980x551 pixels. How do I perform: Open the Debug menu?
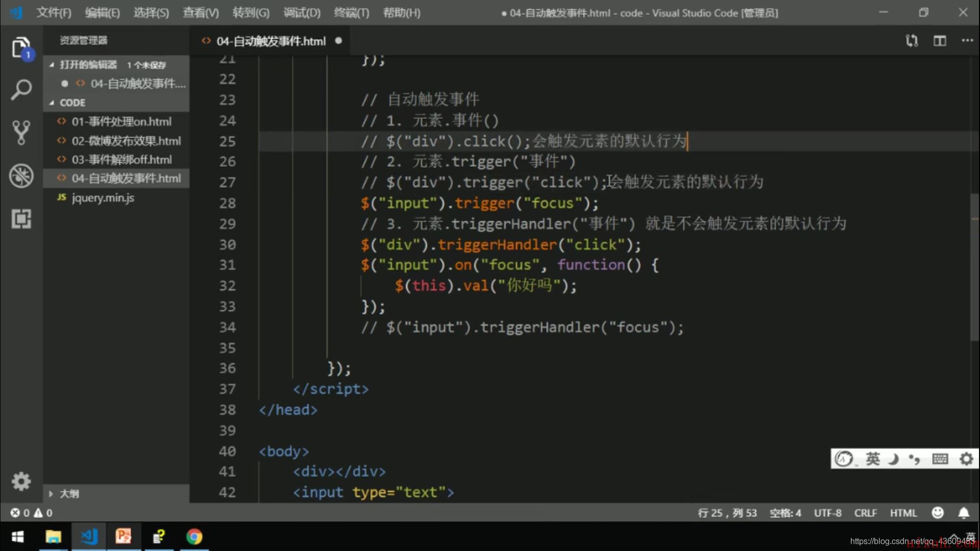[x=302, y=13]
